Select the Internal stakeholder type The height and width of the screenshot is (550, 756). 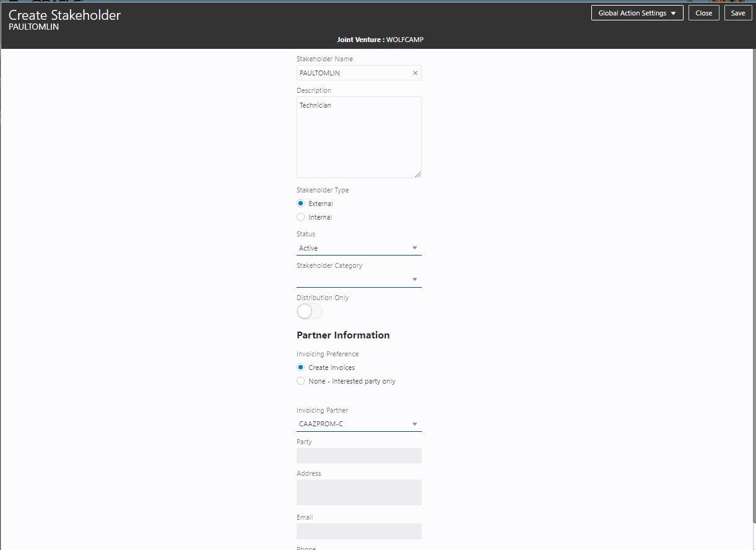click(301, 217)
